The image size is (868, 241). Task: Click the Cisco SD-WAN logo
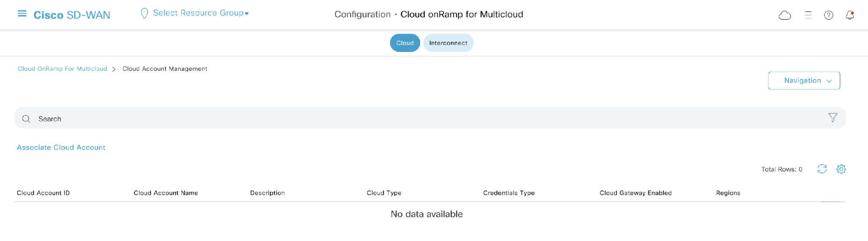[72, 15]
